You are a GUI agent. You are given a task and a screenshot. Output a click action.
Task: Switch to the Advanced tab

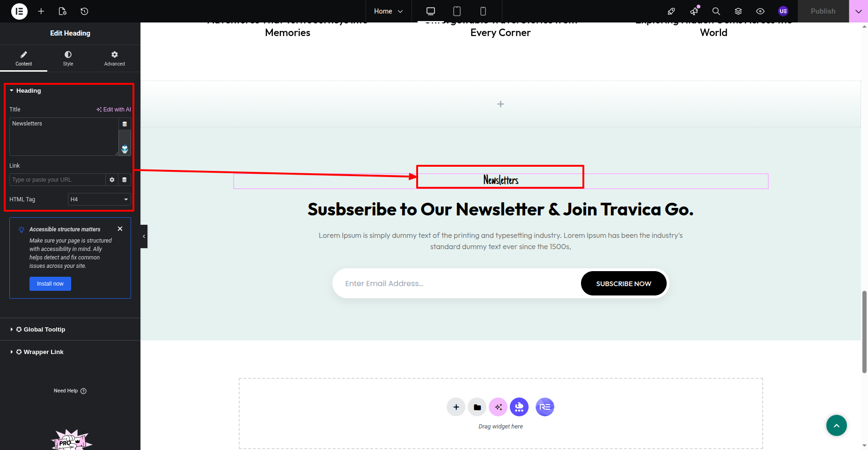[114, 58]
